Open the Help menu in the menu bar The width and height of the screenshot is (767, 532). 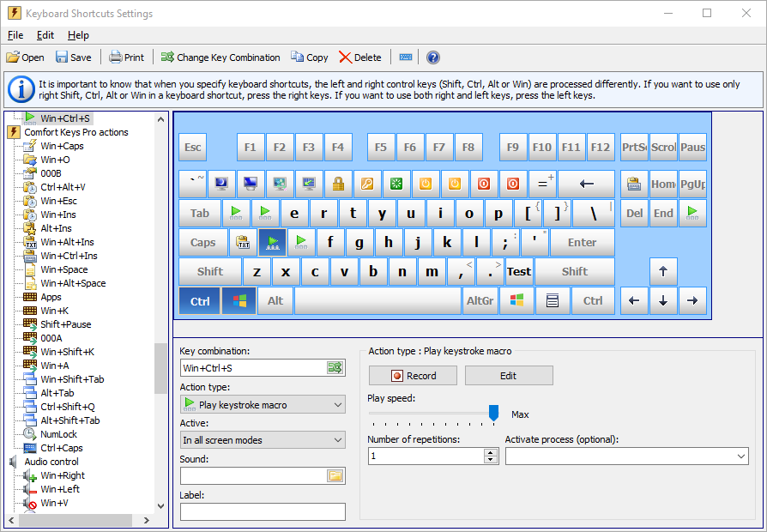click(78, 35)
